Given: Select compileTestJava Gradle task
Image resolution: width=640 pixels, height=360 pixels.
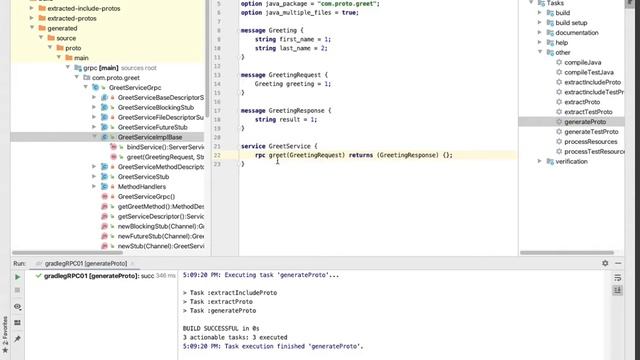Looking at the screenshot, I should click(x=589, y=72).
